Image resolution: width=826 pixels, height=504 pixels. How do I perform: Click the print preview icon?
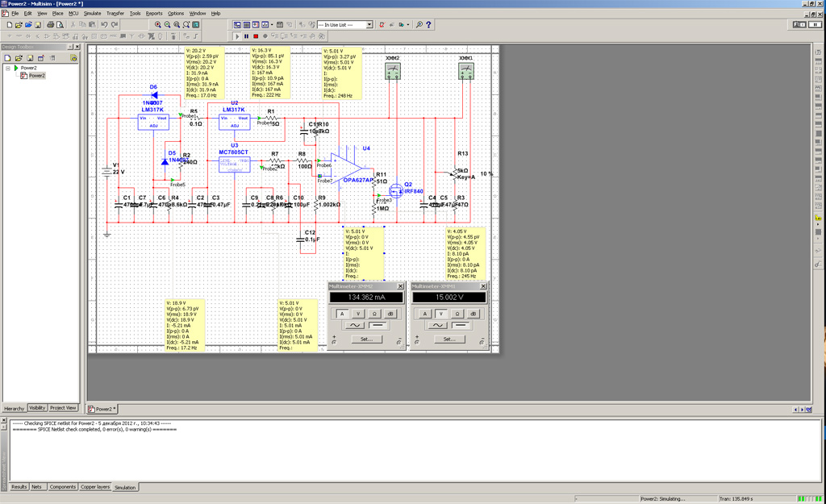pos(60,25)
